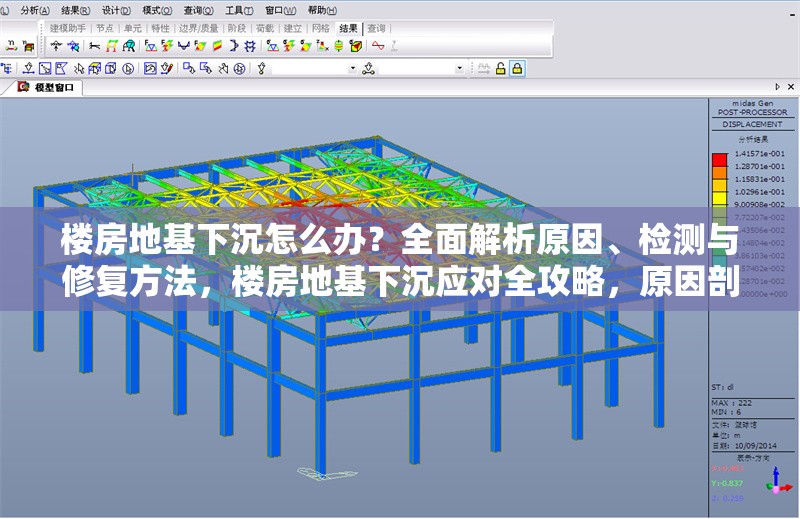The image size is (800, 519).
Task: Click the greyed fast query arrow icon
Action: 484,68
